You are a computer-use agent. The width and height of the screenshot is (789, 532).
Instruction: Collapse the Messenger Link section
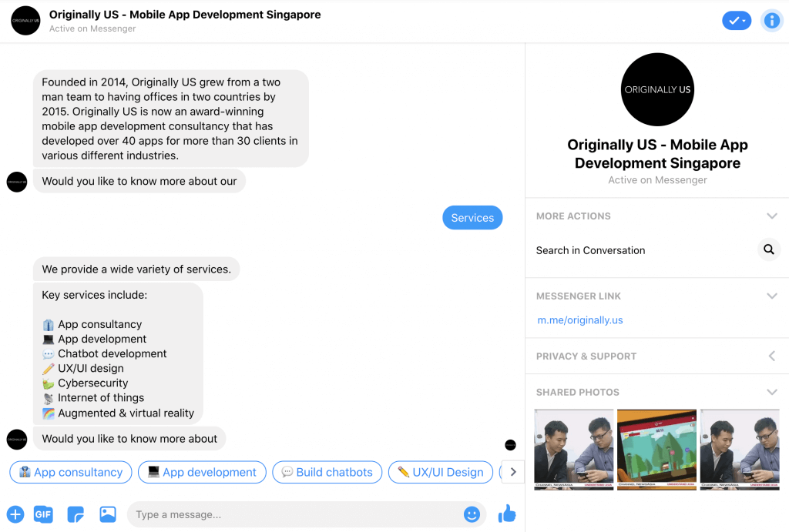[772, 296]
